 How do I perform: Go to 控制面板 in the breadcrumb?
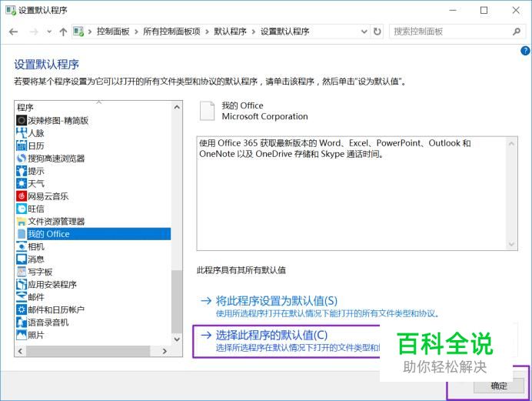(x=113, y=32)
